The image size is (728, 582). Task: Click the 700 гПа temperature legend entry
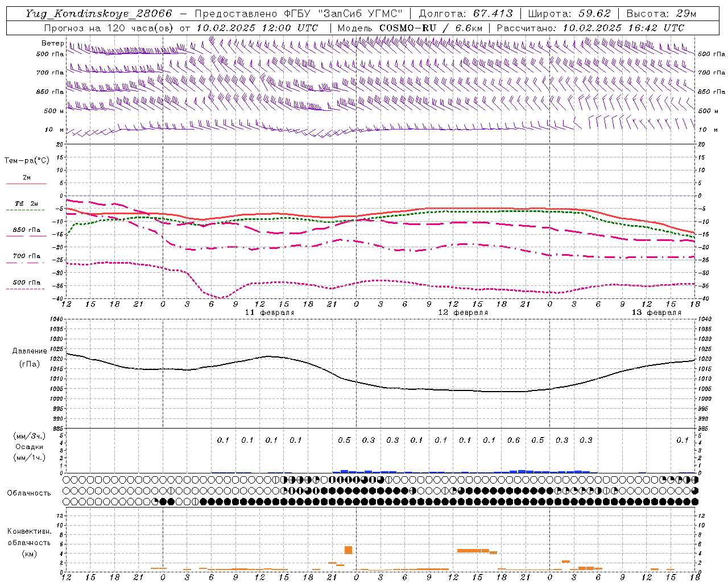pos(26,256)
